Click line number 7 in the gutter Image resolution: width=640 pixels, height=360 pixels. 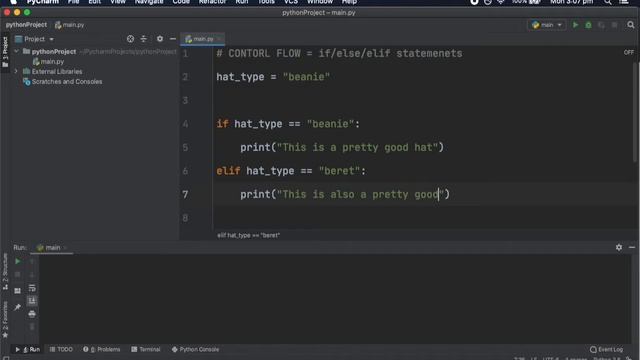pos(186,194)
